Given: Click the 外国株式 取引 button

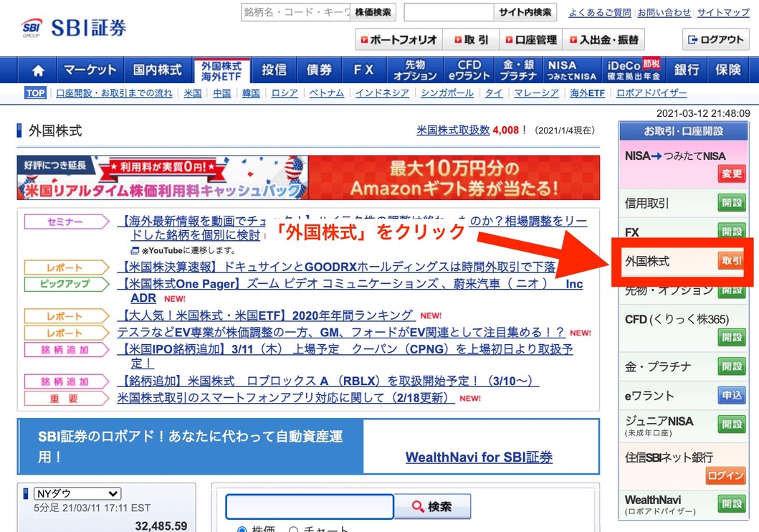Looking at the screenshot, I should (732, 261).
